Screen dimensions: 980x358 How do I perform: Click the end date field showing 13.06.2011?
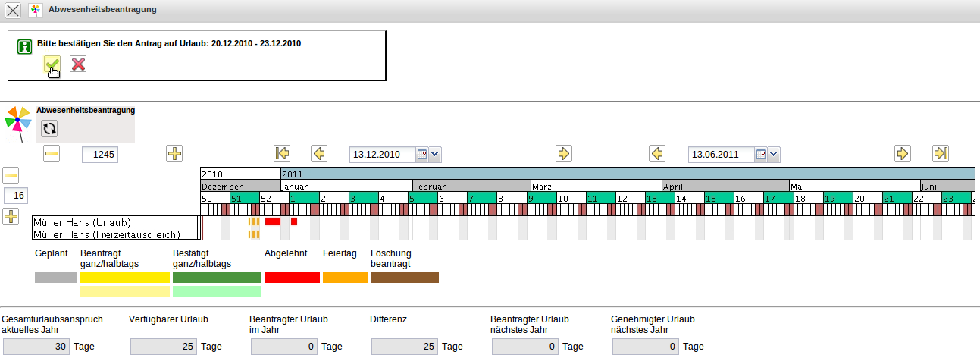(721, 155)
